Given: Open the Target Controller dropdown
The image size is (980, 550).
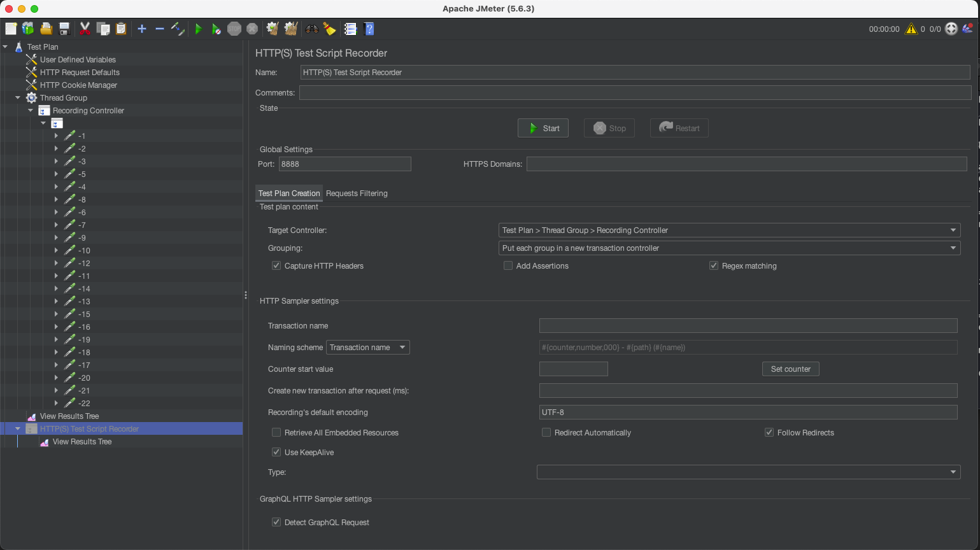Looking at the screenshot, I should 729,230.
